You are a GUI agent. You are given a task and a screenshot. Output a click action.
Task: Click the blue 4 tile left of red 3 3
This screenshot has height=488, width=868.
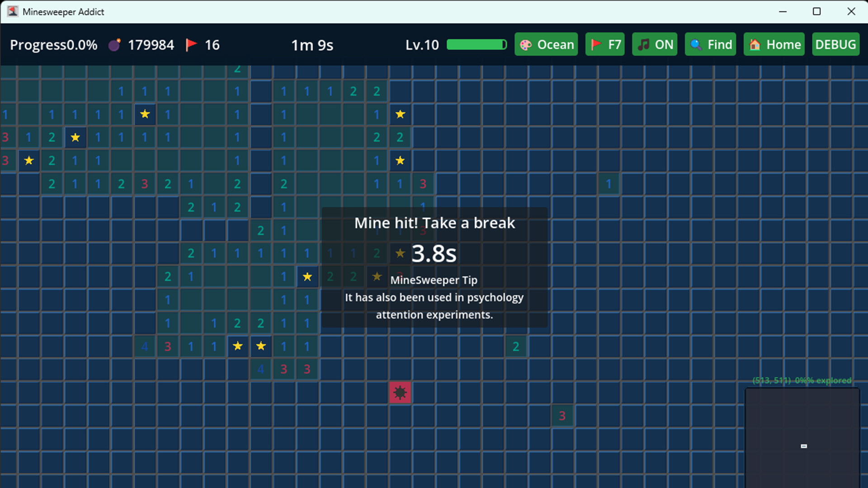click(x=261, y=369)
